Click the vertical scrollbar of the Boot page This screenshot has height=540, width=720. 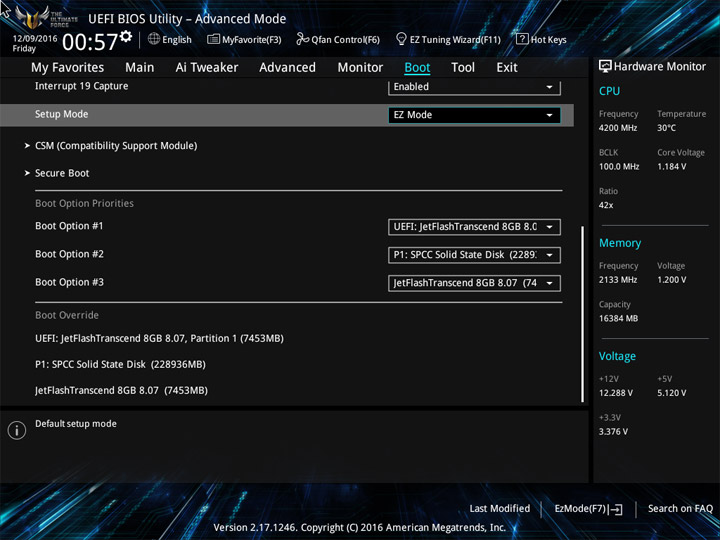tap(582, 314)
